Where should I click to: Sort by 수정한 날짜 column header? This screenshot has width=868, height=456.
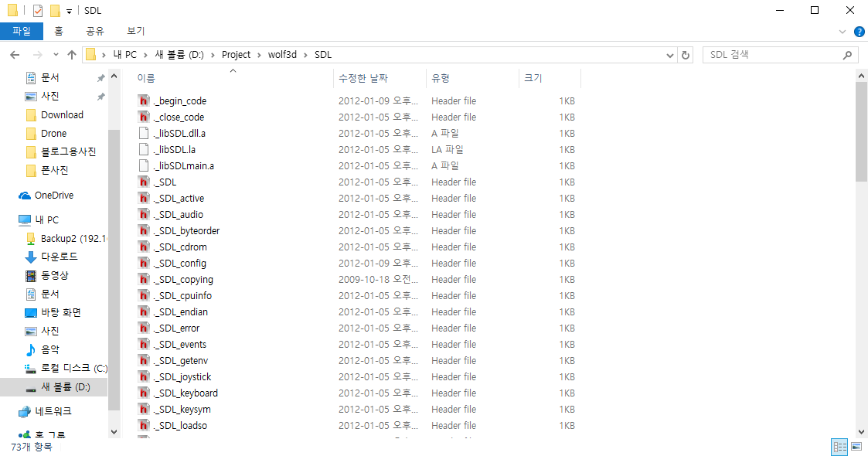point(363,78)
